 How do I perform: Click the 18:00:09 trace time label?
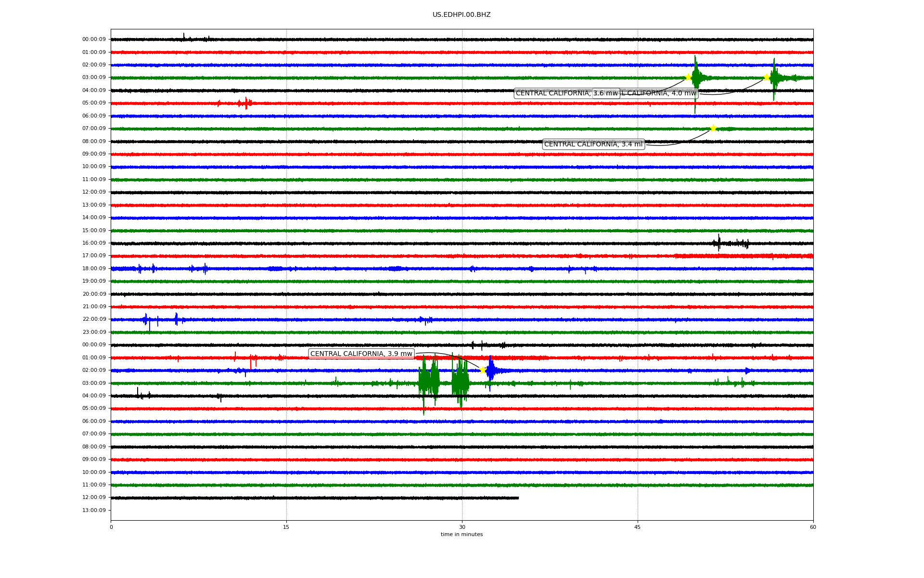[x=94, y=268]
